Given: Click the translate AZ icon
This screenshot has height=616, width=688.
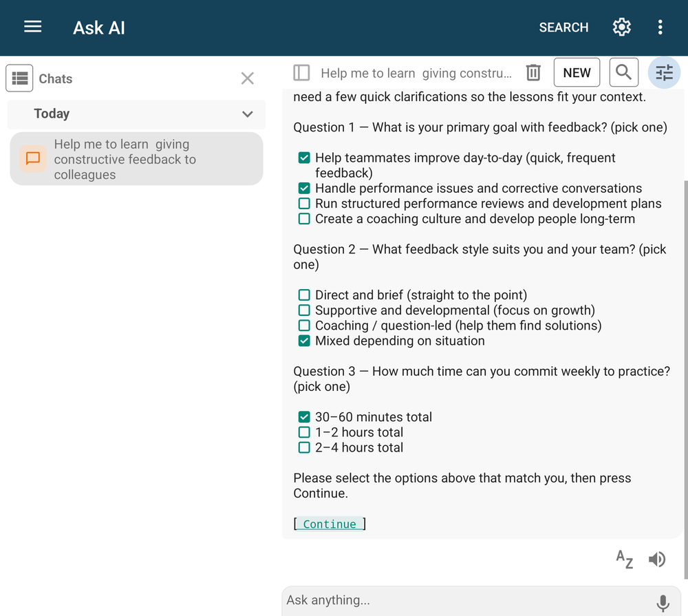Looking at the screenshot, I should (625, 559).
